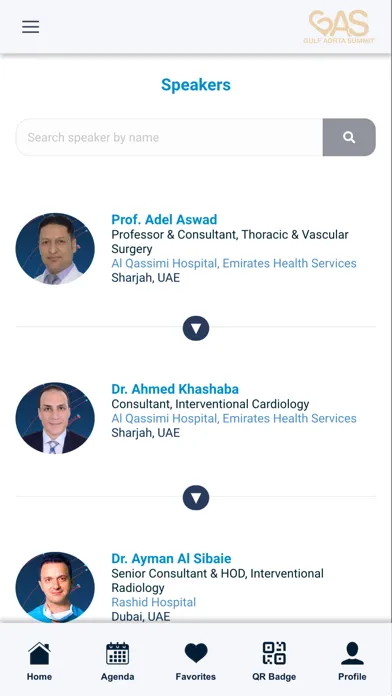Click Dr. Ayman Al Sibaie's profile photo
Image resolution: width=392 pixels, height=696 pixels.
(x=55, y=587)
